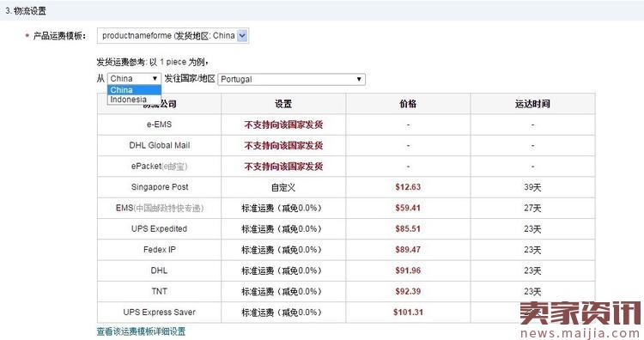Click the $101.31 price
The height and width of the screenshot is (340, 644).
[x=408, y=313]
